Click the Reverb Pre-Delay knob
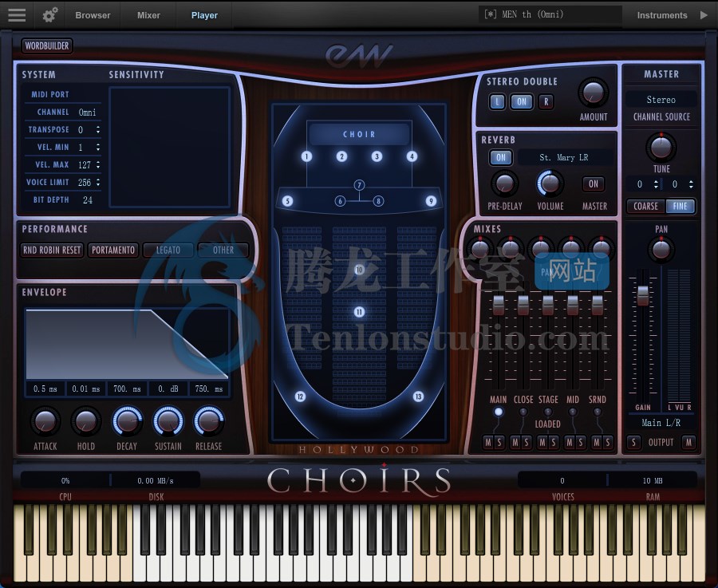This screenshot has width=718, height=588. coord(505,184)
